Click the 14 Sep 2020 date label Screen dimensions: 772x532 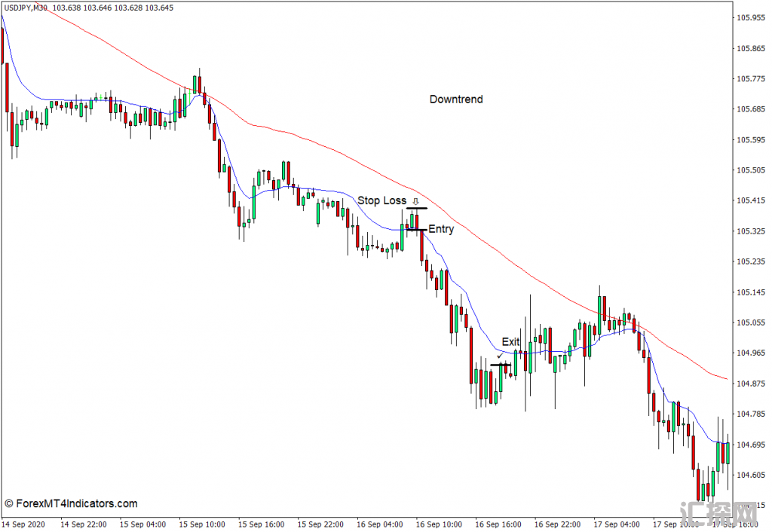click(24, 524)
